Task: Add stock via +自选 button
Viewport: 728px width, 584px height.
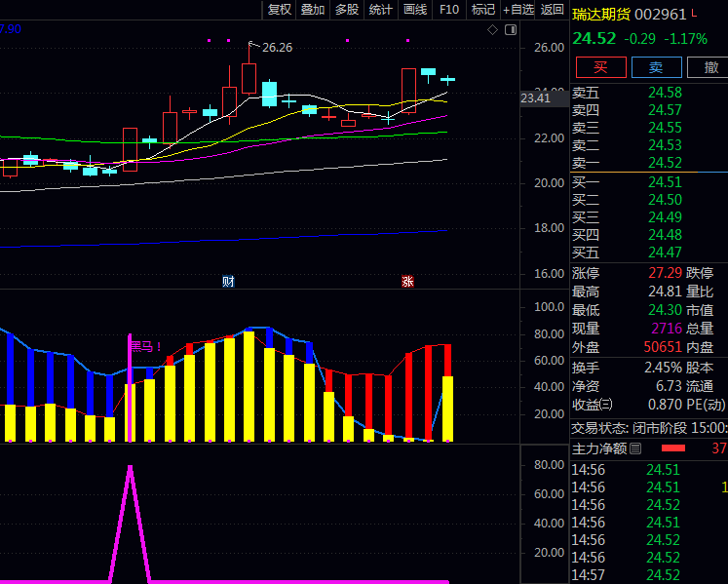Action: pos(517,10)
